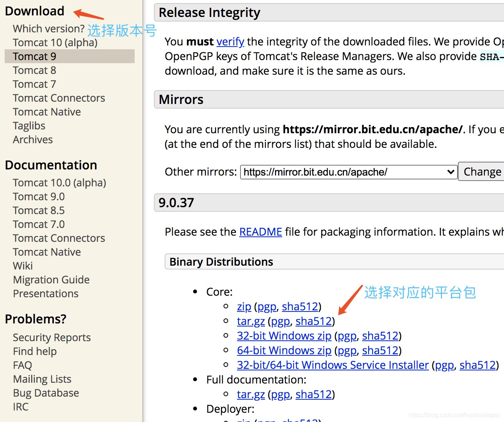Download the Core tar.gz package

251,321
